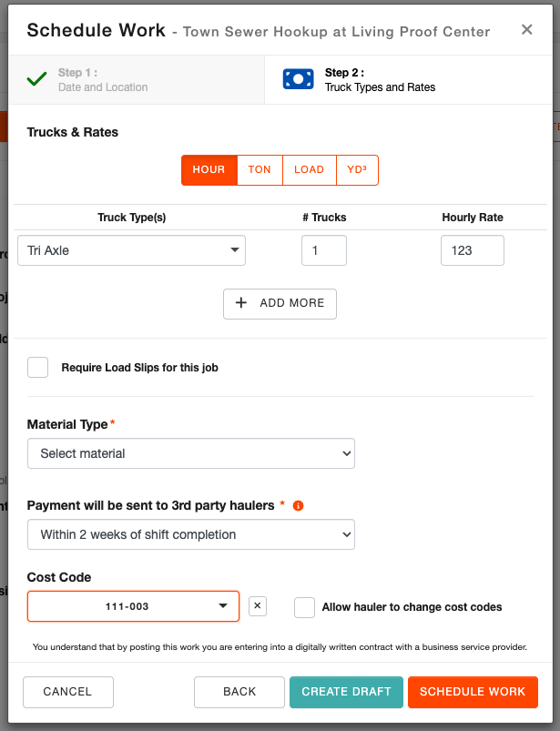Check Allow hauler to change cost codes
The height and width of the screenshot is (731, 560).
tap(305, 607)
